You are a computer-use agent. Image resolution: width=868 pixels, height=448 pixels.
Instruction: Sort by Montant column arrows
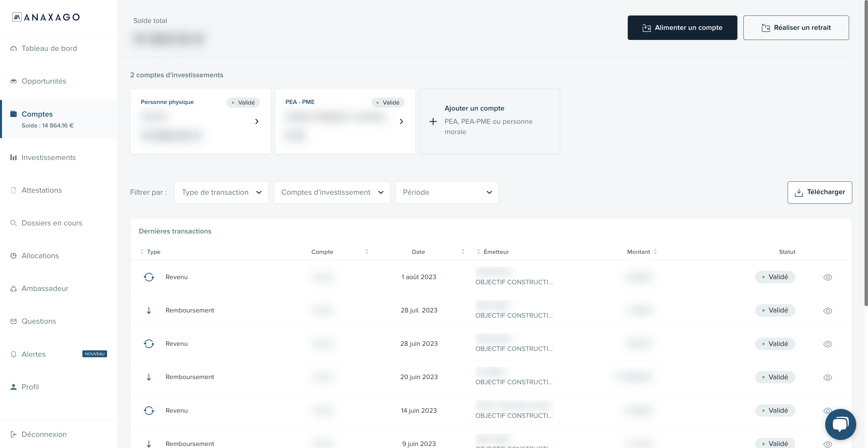655,252
